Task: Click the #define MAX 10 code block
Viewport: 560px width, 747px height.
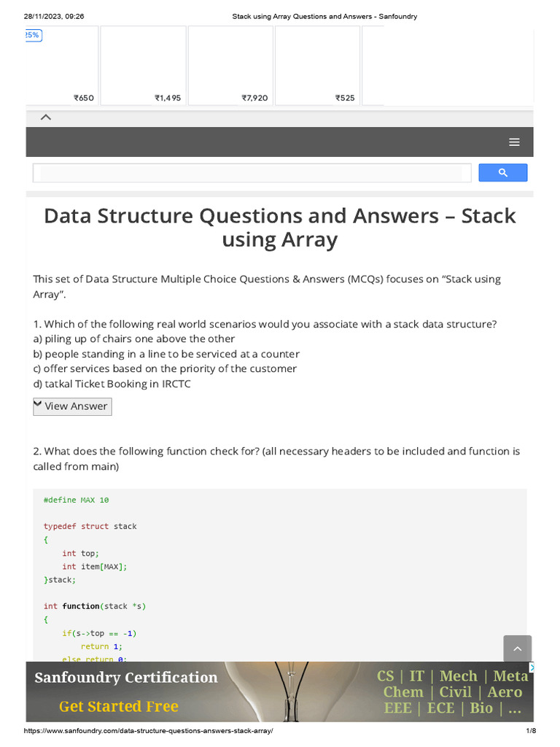Action: point(77,500)
